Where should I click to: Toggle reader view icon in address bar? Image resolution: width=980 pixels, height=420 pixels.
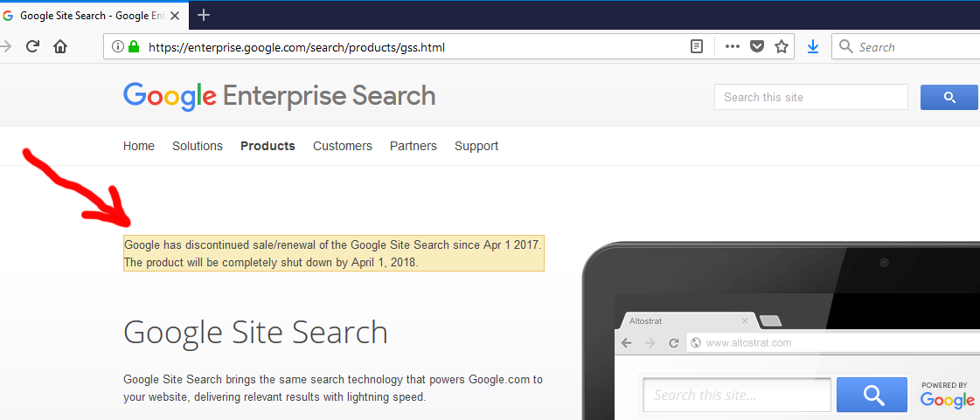pyautogui.click(x=696, y=47)
